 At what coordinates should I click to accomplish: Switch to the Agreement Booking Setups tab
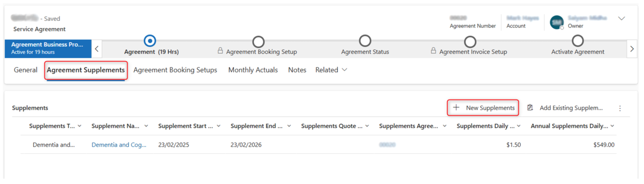click(175, 70)
